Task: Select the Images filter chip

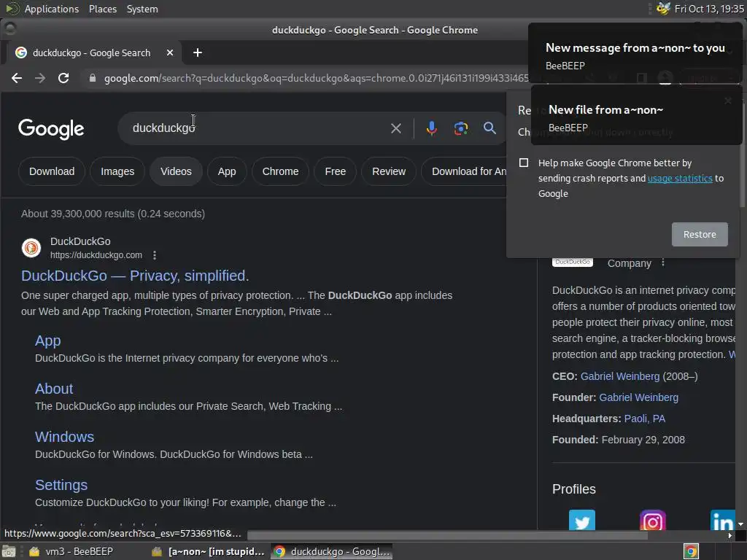Action: pos(117,171)
